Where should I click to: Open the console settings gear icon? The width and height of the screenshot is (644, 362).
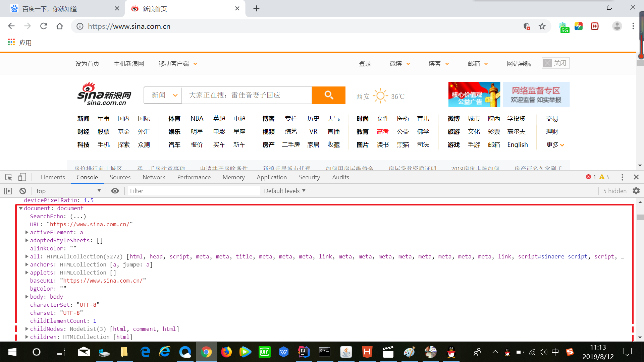pos(636,191)
